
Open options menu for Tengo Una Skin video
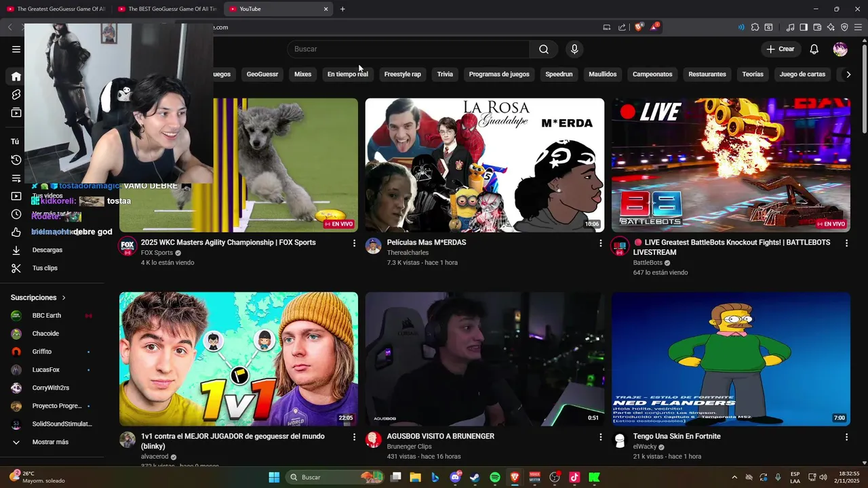click(846, 437)
